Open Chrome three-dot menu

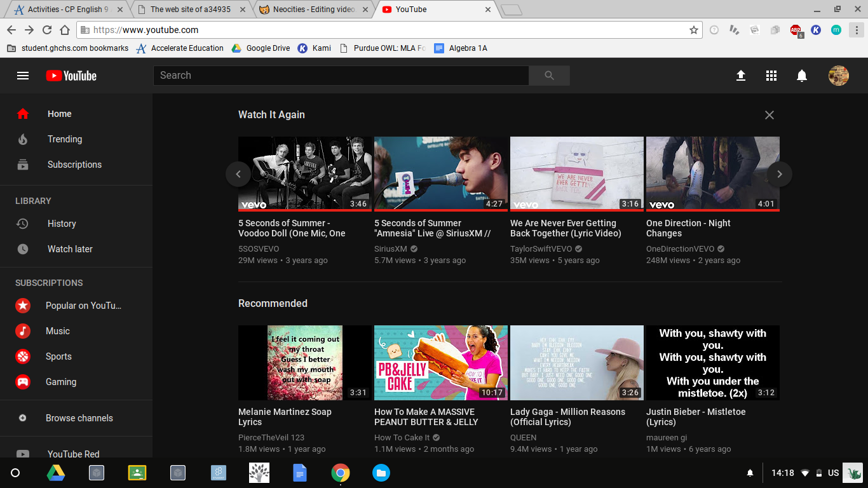(856, 30)
